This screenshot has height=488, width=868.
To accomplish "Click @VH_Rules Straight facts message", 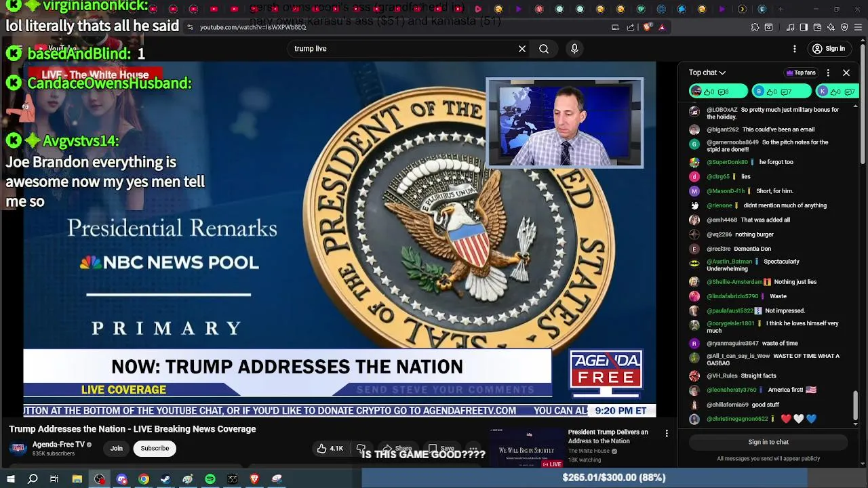I will pos(769,375).
